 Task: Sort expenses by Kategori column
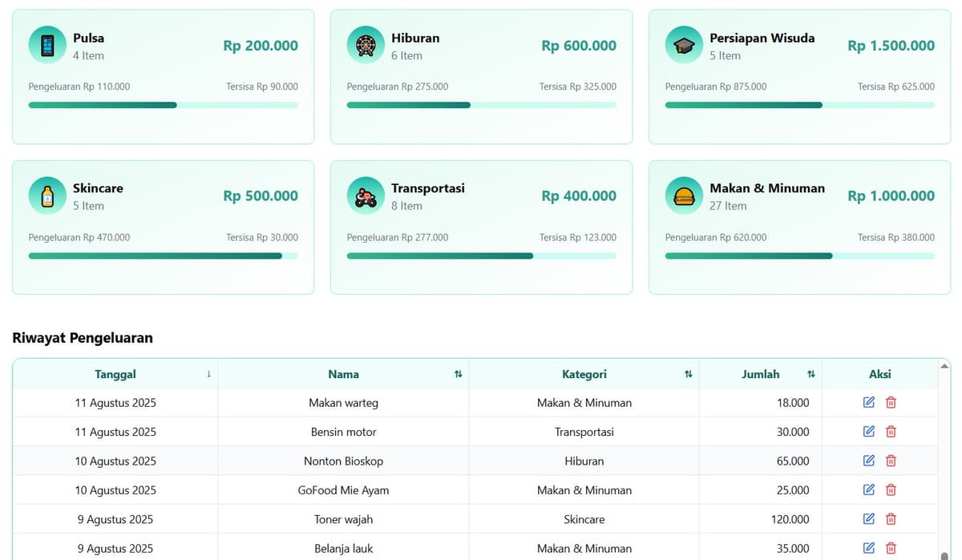[x=688, y=374]
